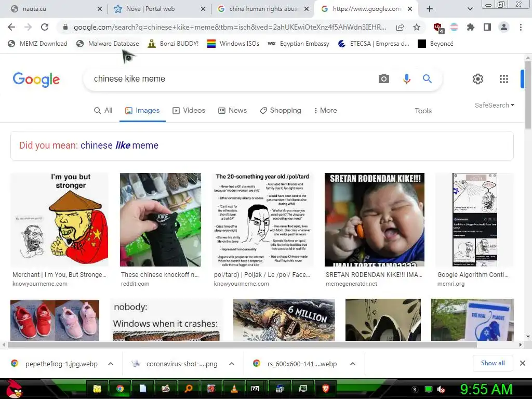Viewport: 532px width, 399px height.
Task: Select the News results tab
Action: [232, 111]
